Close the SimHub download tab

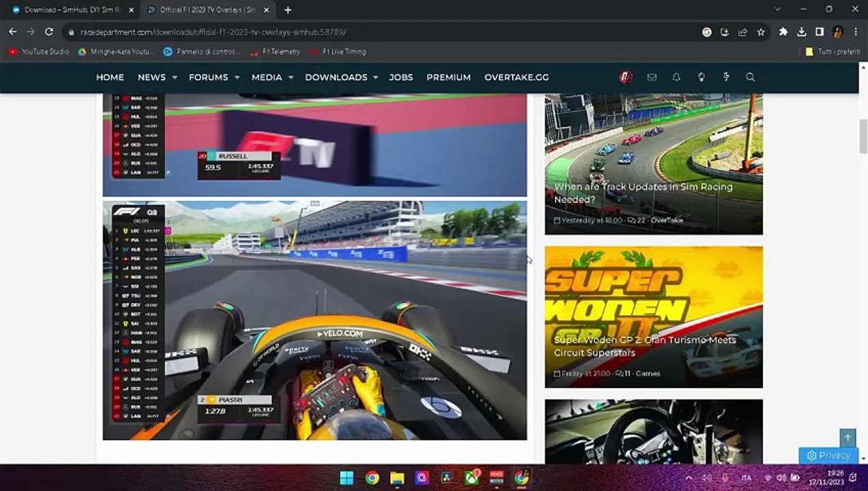[131, 10]
